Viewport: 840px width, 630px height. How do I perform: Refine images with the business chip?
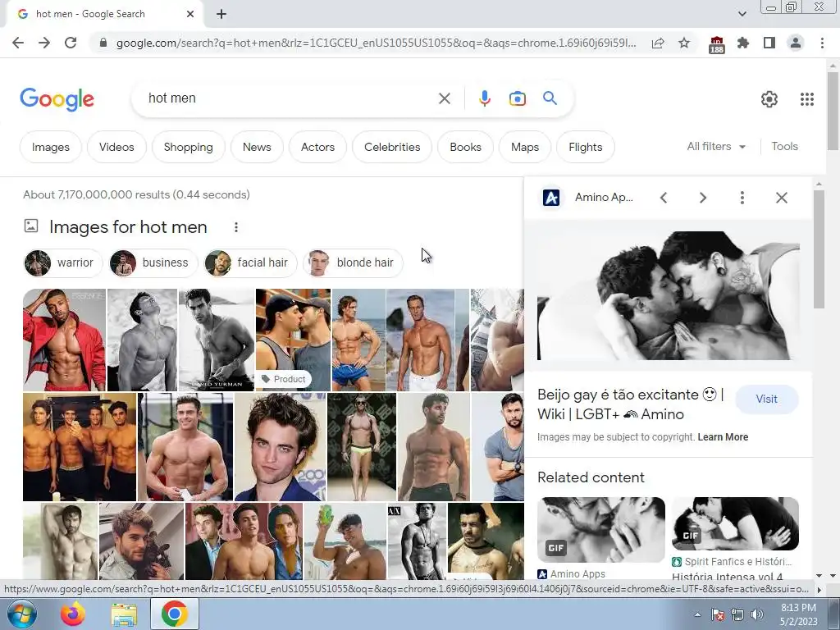[153, 263]
